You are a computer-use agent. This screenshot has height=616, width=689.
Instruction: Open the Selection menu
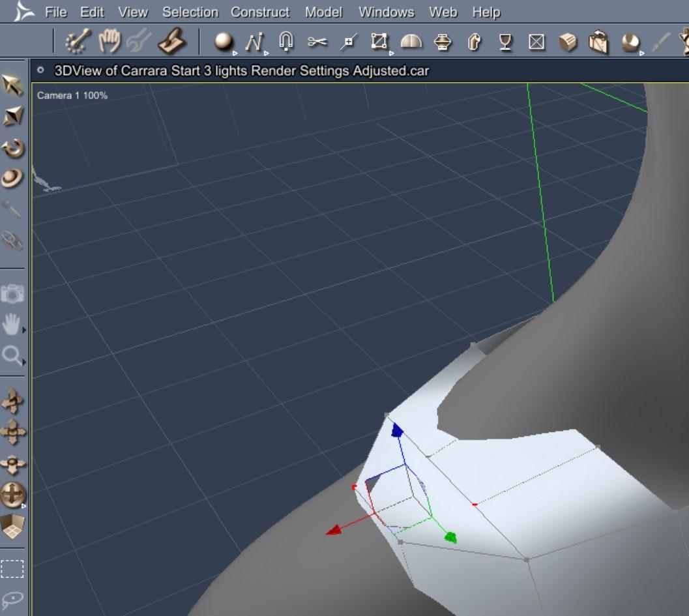click(190, 12)
